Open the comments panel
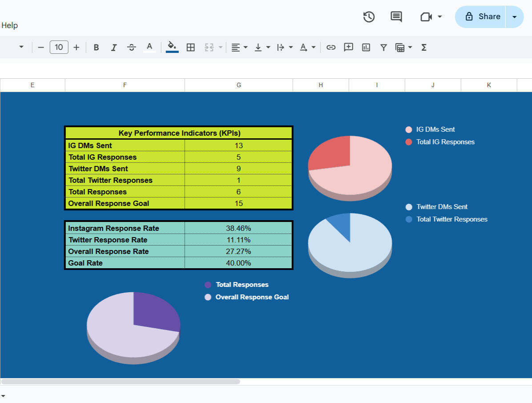This screenshot has height=403, width=532. tap(396, 17)
